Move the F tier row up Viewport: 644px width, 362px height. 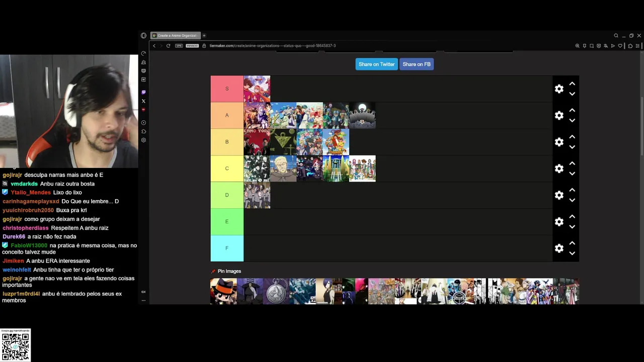point(572,243)
